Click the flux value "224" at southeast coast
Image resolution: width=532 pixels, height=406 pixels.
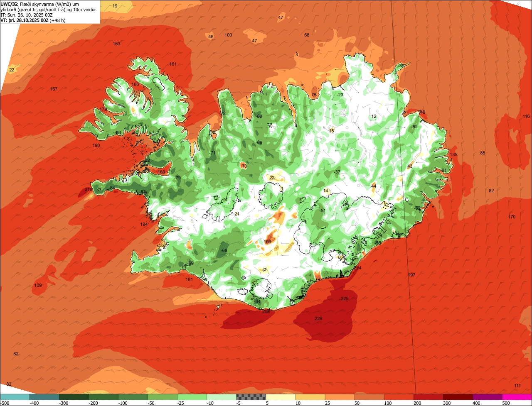point(357,268)
